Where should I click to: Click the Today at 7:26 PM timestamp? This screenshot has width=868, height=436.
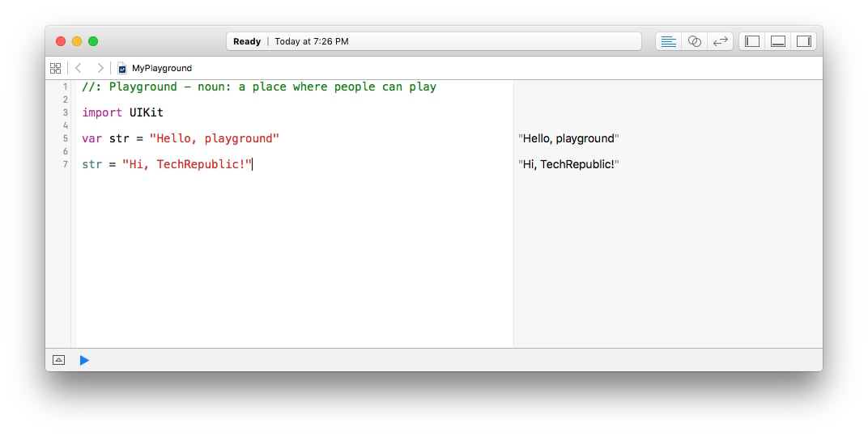tap(312, 41)
